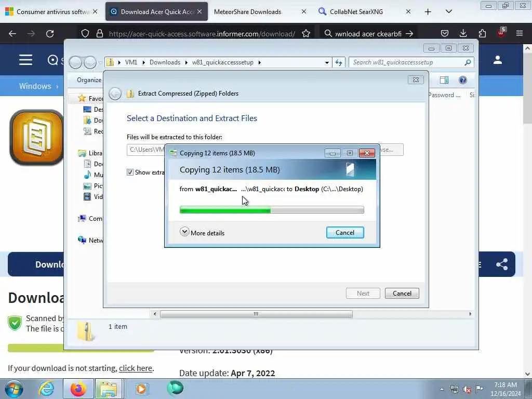Viewport: 532px width, 399px height.
Task: Click the copy progress bar
Action: 272,210
